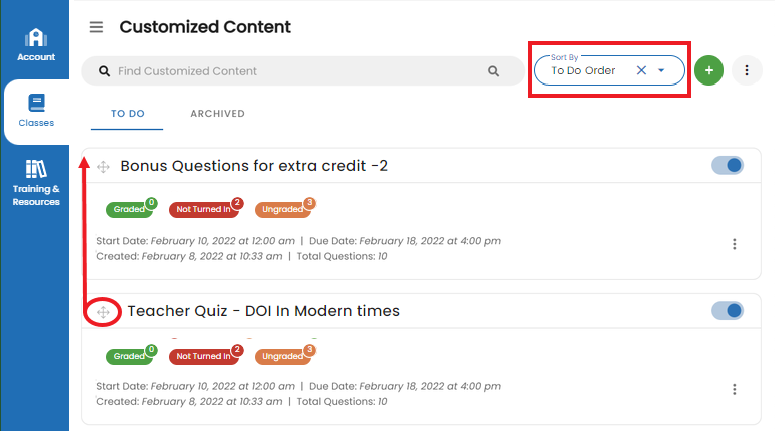Switch to the ARCHIVED tab
The width and height of the screenshot is (775, 431).
pyautogui.click(x=217, y=114)
